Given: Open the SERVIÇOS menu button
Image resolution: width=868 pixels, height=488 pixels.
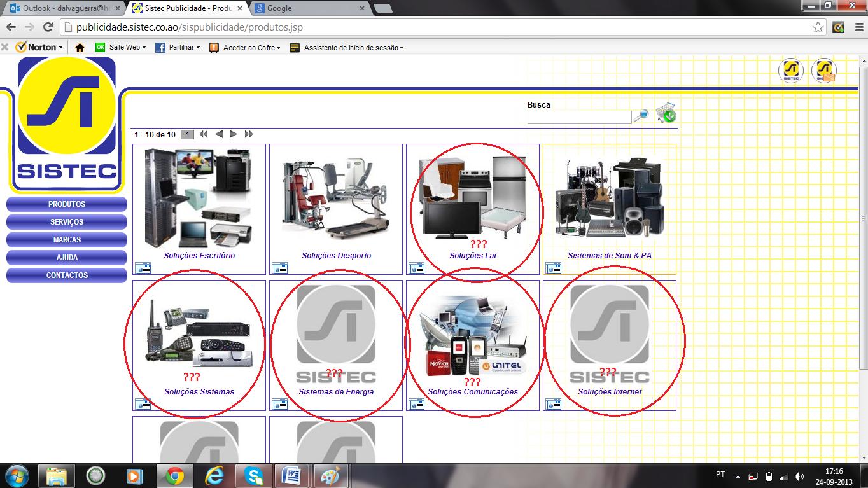Looking at the screenshot, I should pyautogui.click(x=67, y=222).
